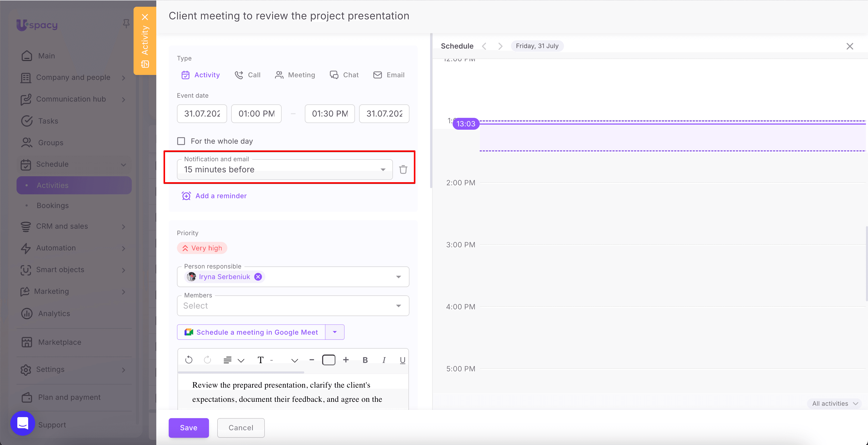Viewport: 868px width, 445px height.
Task: Select the Meeting type
Action: [x=295, y=75]
